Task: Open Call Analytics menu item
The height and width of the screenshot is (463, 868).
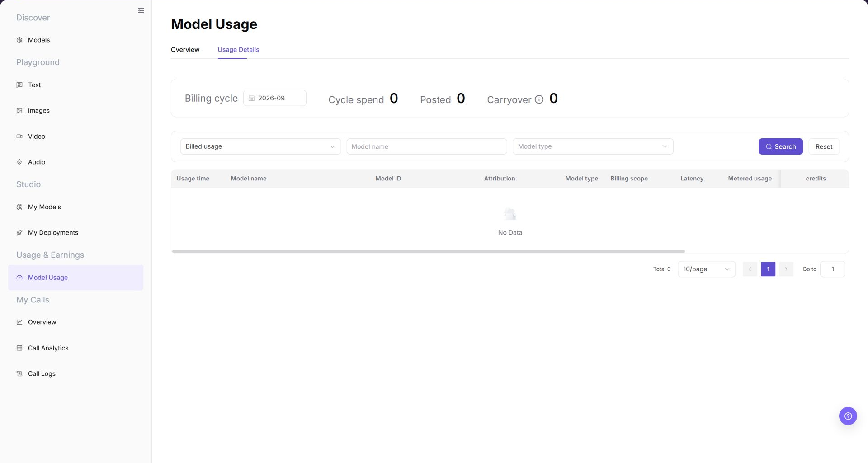Action: 75,348
